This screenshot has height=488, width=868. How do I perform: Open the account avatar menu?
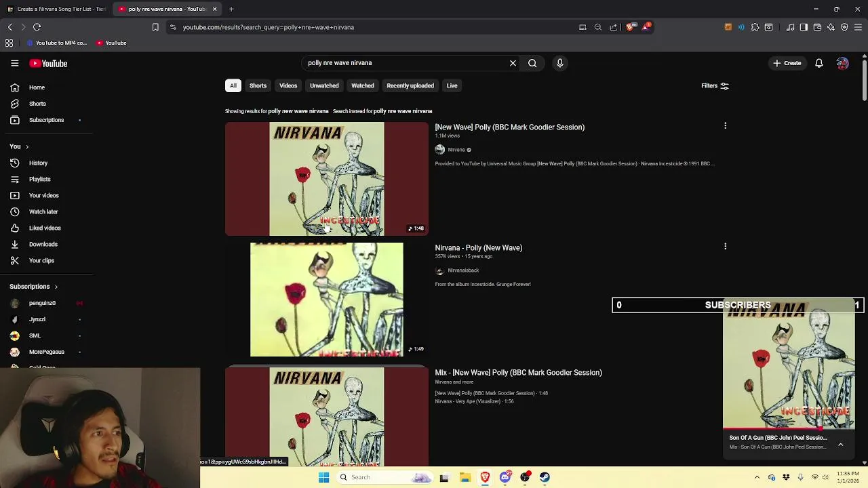(x=842, y=63)
